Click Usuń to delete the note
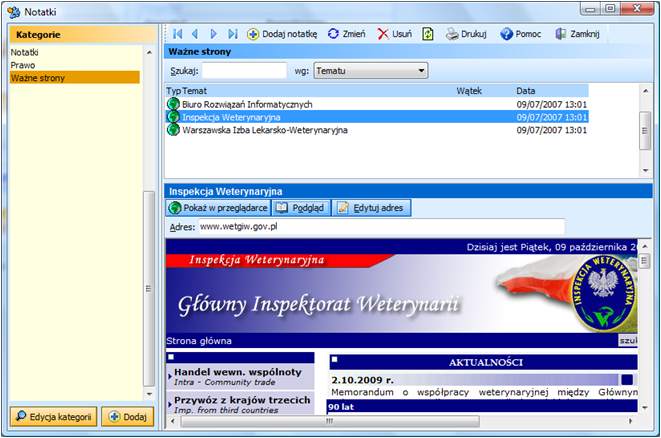Image resolution: width=661 pixels, height=438 pixels. point(394,34)
